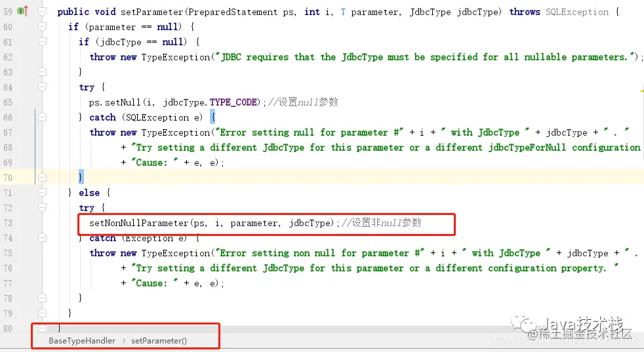Viewport: 644px width, 352px height.
Task: Click the 'parameter == null' condition on line 60
Action: (133, 27)
